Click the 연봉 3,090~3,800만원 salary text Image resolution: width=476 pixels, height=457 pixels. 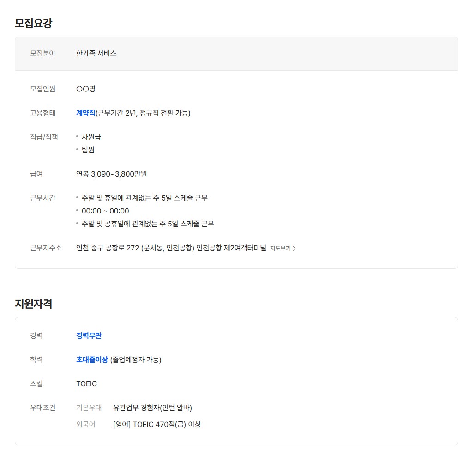coord(111,174)
